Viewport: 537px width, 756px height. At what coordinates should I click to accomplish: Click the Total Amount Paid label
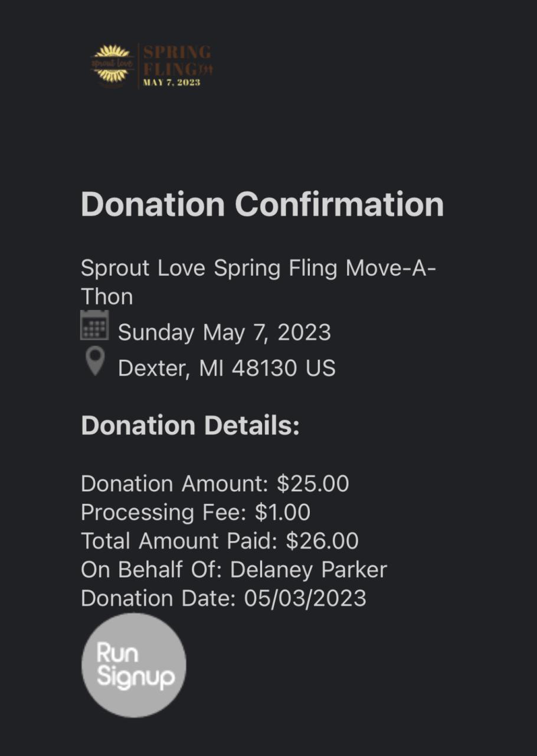pyautogui.click(x=180, y=541)
